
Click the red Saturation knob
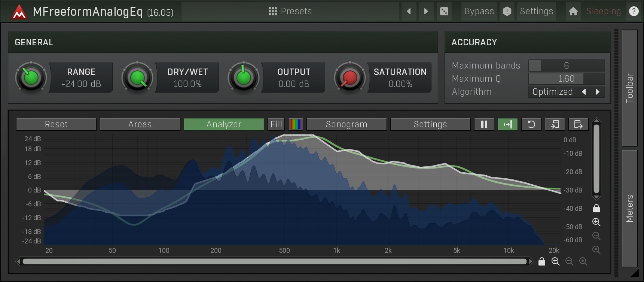pos(350,78)
